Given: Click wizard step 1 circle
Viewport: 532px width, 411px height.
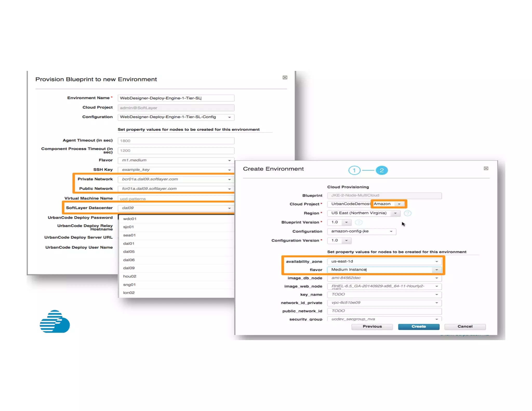Looking at the screenshot, I should (354, 170).
